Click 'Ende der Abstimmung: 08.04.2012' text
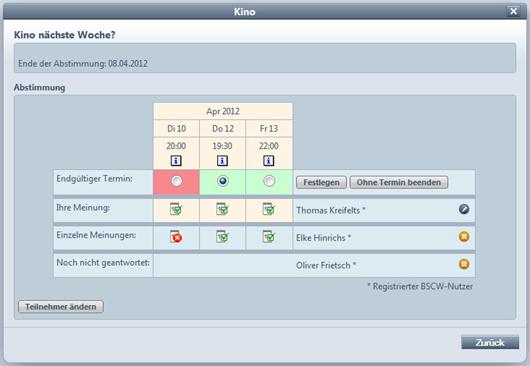This screenshot has height=366, width=530. [83, 64]
